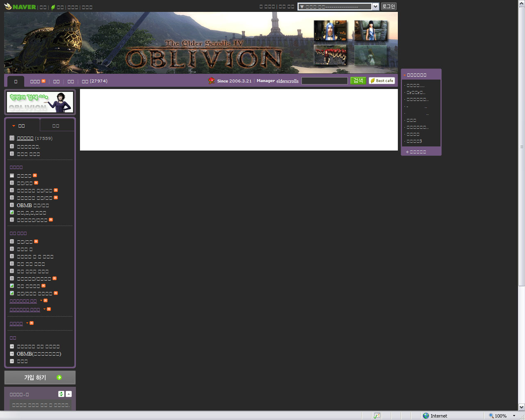Open the red-armored crowd thumbnail in the banner
The height and width of the screenshot is (420, 525).
point(330,55)
